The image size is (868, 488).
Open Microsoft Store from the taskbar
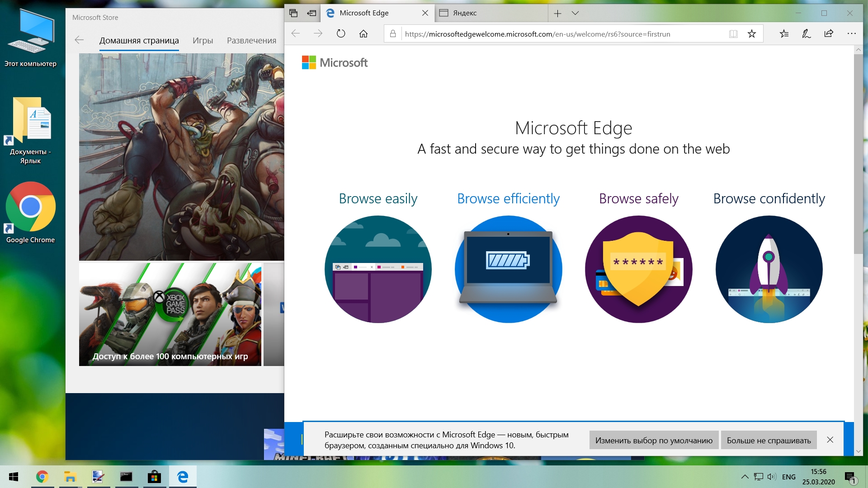154,477
